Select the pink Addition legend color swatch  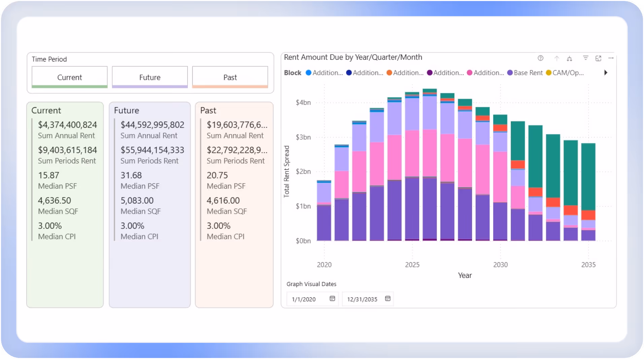[x=469, y=73]
